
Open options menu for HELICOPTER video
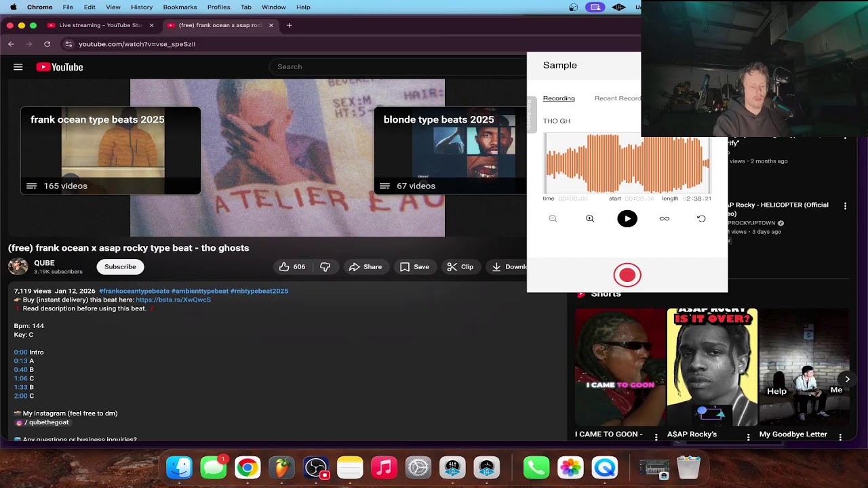coord(845,206)
